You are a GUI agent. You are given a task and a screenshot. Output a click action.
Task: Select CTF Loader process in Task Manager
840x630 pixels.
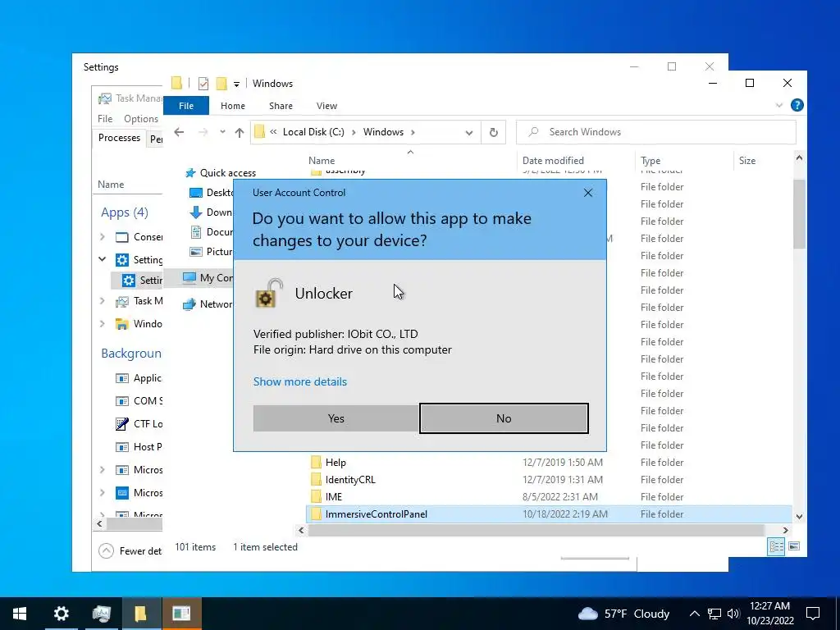coord(138,424)
